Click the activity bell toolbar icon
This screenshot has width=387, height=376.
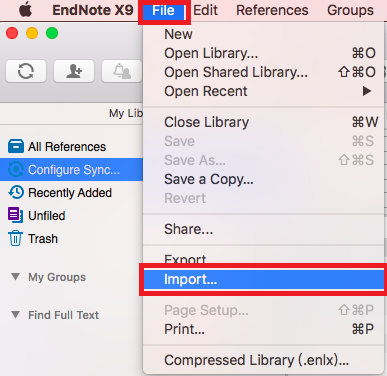tap(122, 71)
